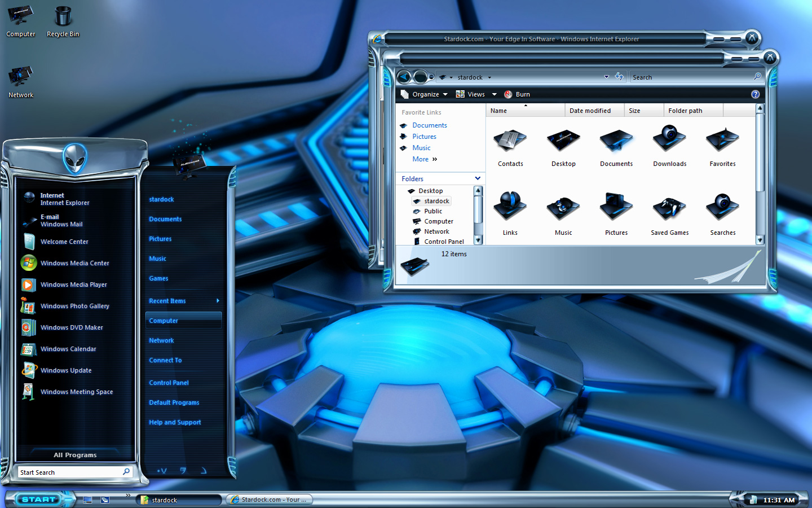Click the taskbar clock showing 11:31 AM
Image resolution: width=812 pixels, height=508 pixels.
tap(779, 500)
